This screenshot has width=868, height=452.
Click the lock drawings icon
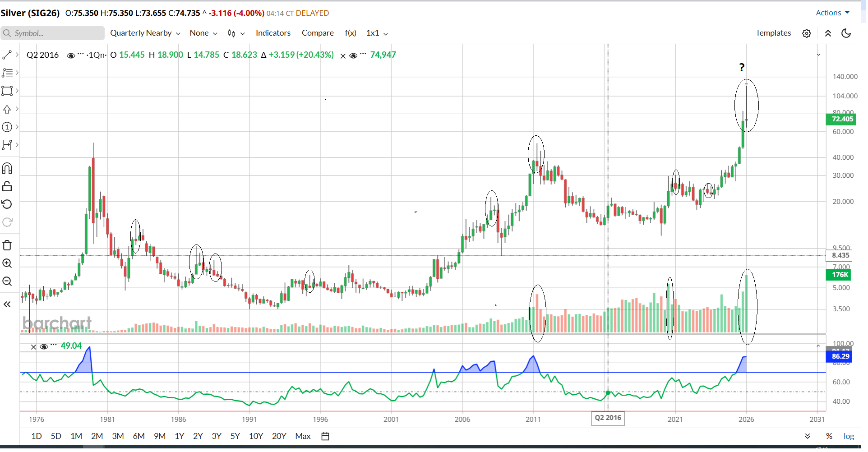coord(7,186)
